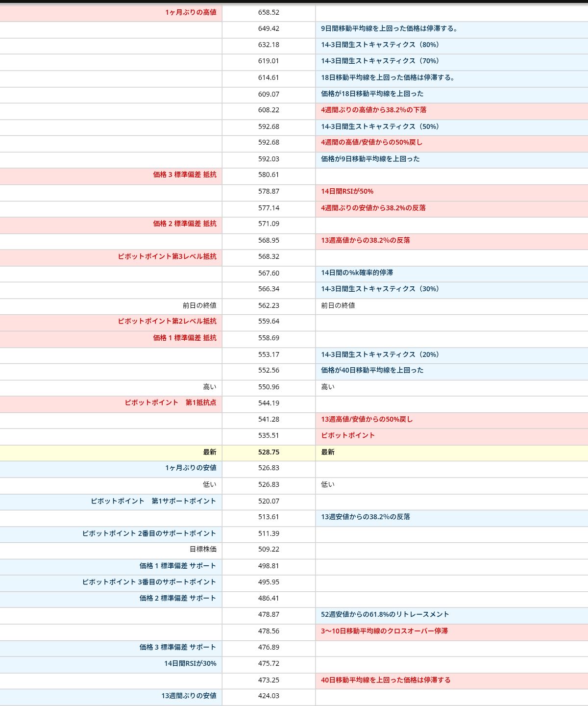Select the 価格 1 標準偏差 サポート label

click(178, 566)
